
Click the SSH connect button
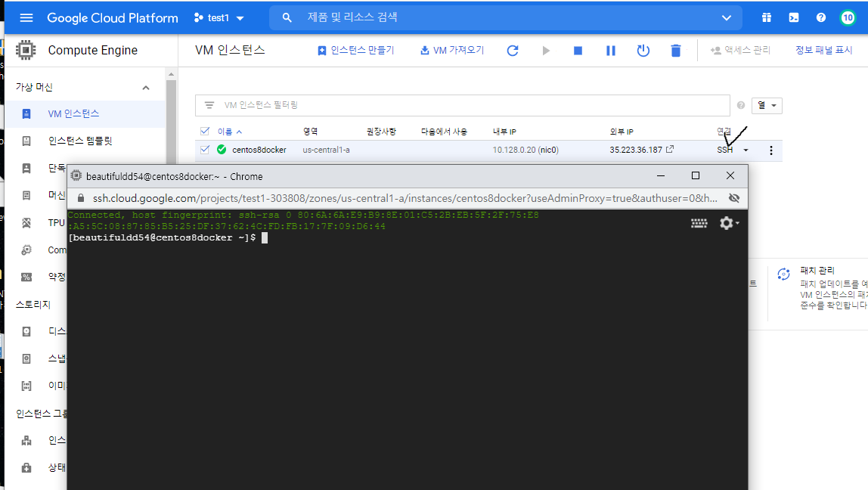[724, 150]
